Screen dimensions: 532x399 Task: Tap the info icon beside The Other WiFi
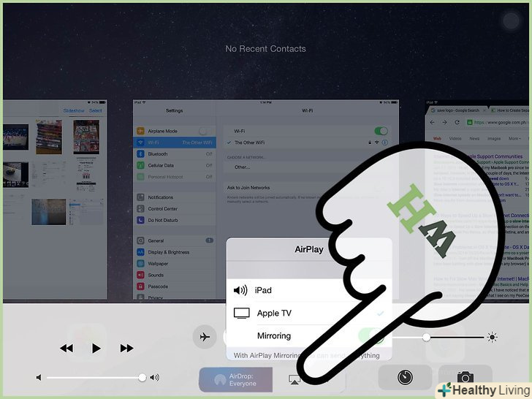(x=384, y=142)
